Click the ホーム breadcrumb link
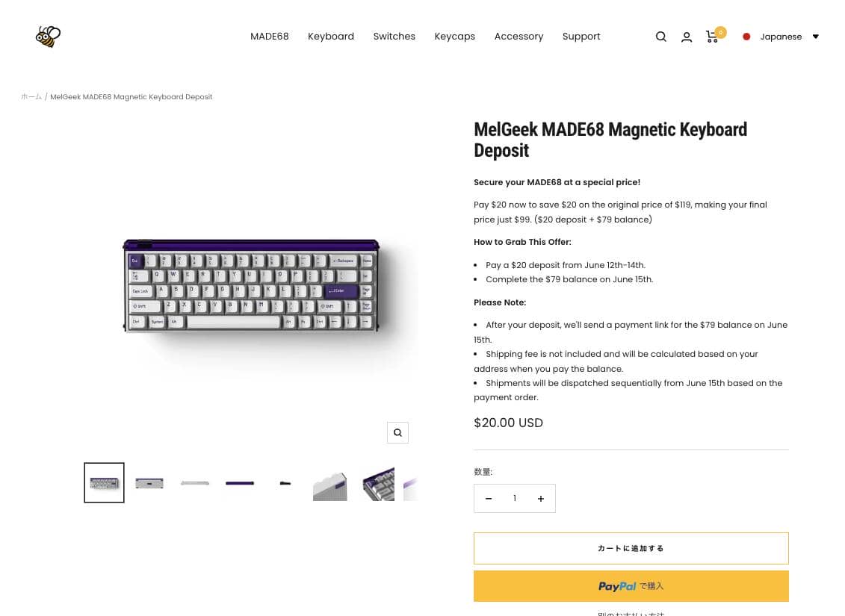This screenshot has height=616, width=845. pos(31,97)
